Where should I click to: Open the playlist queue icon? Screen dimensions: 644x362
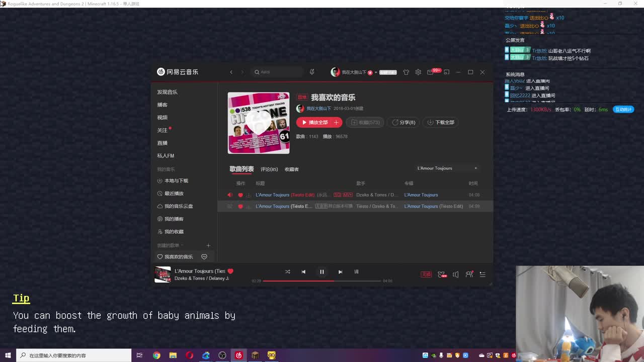coord(482,275)
